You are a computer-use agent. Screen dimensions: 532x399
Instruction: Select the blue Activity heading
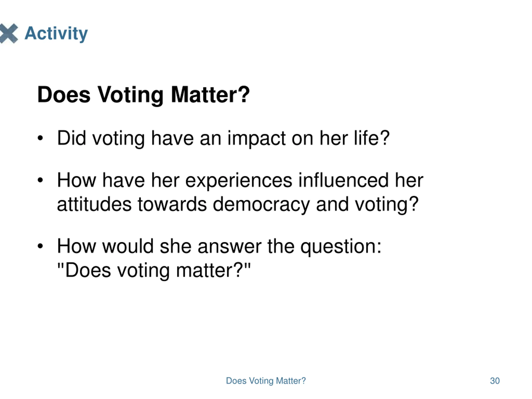click(x=56, y=34)
